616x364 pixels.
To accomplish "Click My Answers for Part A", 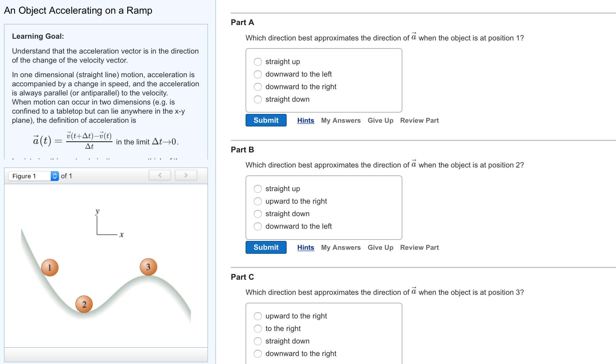I will click(x=341, y=120).
